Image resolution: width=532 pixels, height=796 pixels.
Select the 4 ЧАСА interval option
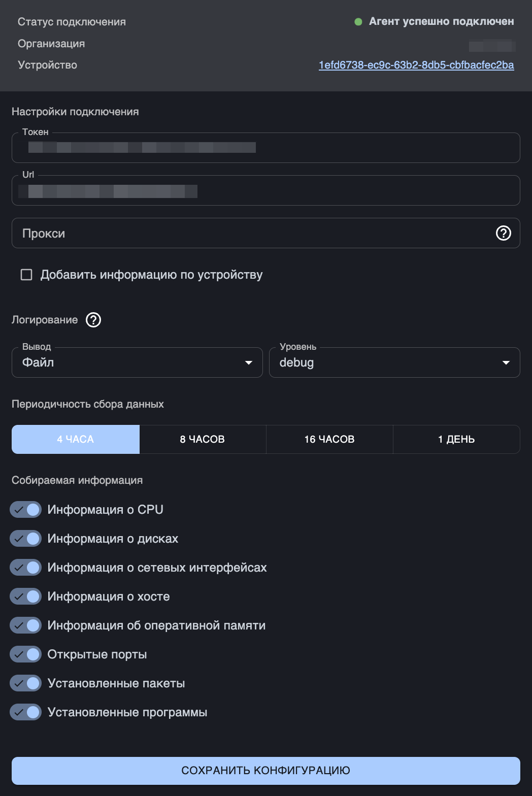pos(76,439)
